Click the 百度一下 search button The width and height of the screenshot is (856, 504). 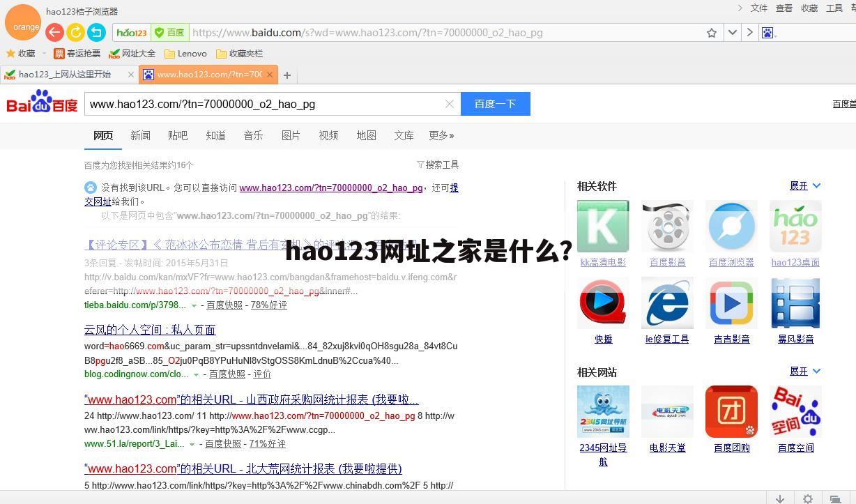pyautogui.click(x=496, y=104)
